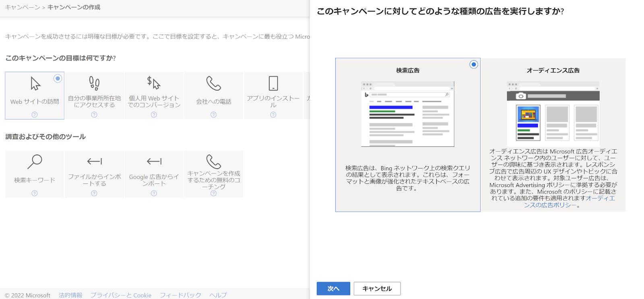This screenshot has width=644, height=299.
Task: Select the 検索広告 radio button
Action: coord(474,64)
